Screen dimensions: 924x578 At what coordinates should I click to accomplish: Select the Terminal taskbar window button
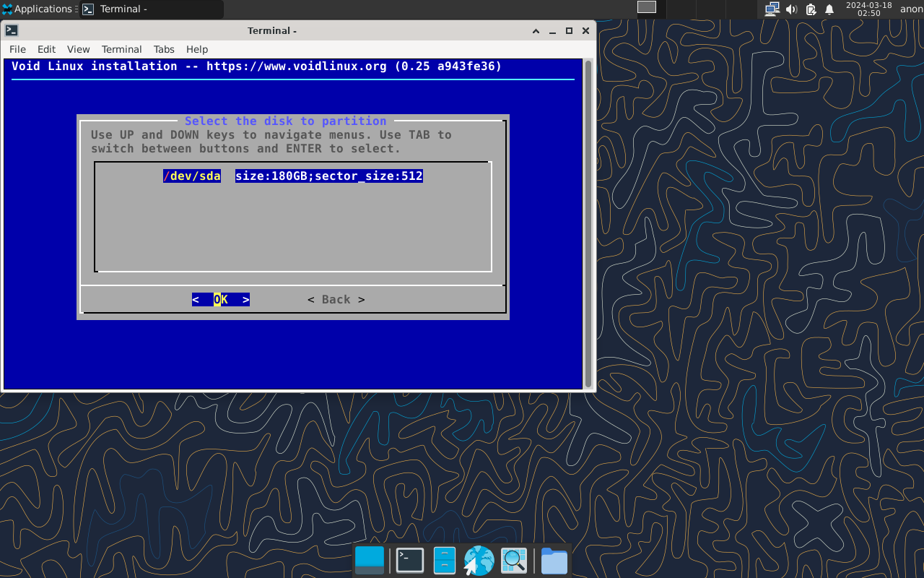[152, 9]
